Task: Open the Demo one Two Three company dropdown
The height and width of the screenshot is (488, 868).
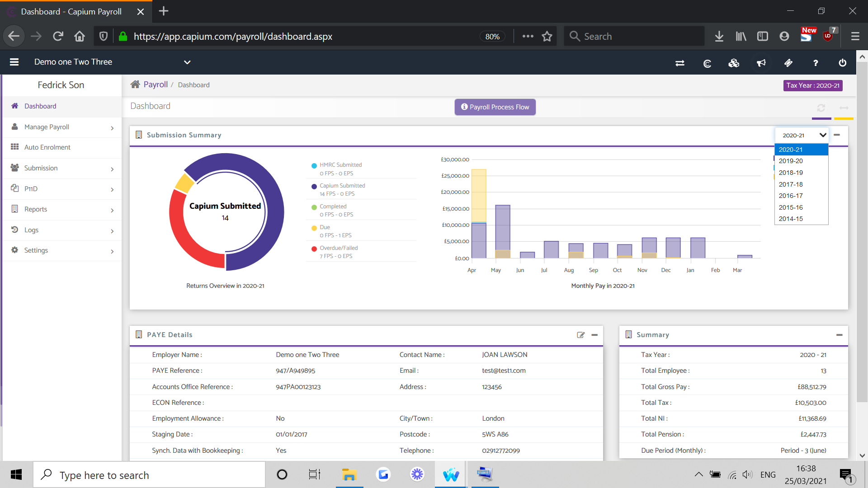Action: click(187, 62)
